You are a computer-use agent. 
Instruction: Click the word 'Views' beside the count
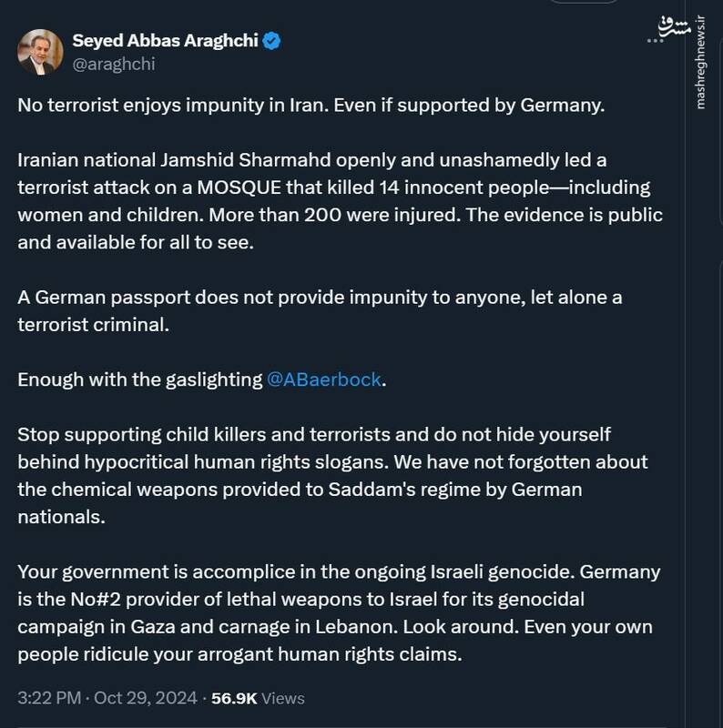pyautogui.click(x=284, y=698)
